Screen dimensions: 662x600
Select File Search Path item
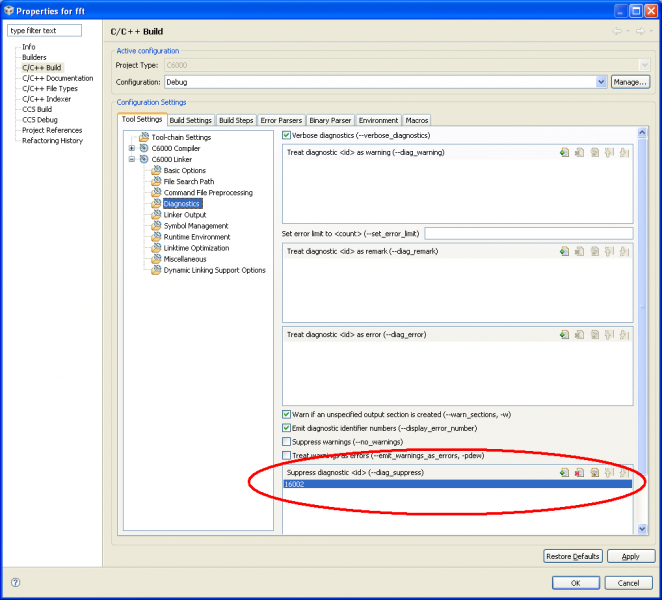point(189,182)
